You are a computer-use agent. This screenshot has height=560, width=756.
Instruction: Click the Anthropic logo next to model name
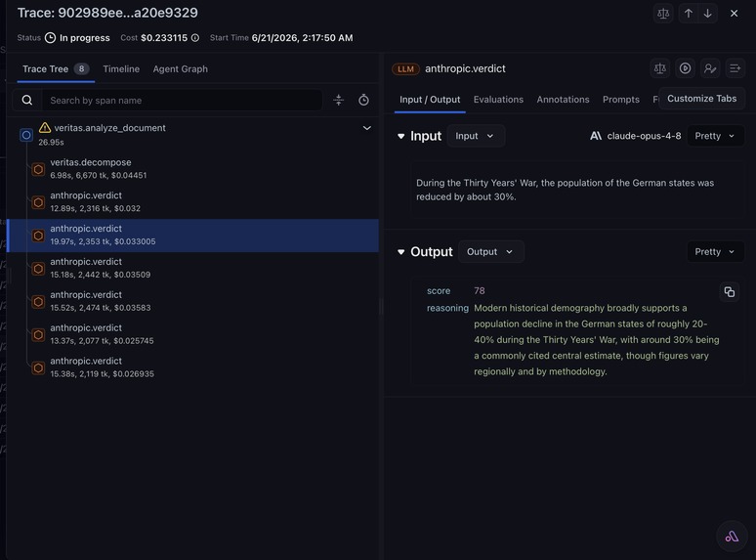click(x=596, y=136)
